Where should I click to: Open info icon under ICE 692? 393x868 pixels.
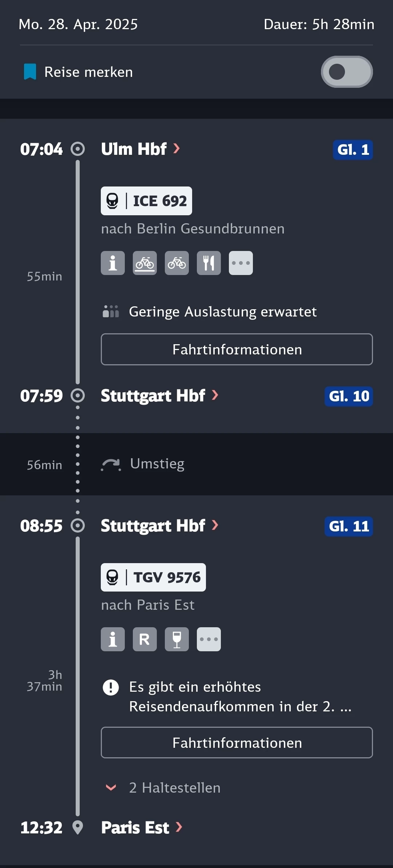point(113,263)
